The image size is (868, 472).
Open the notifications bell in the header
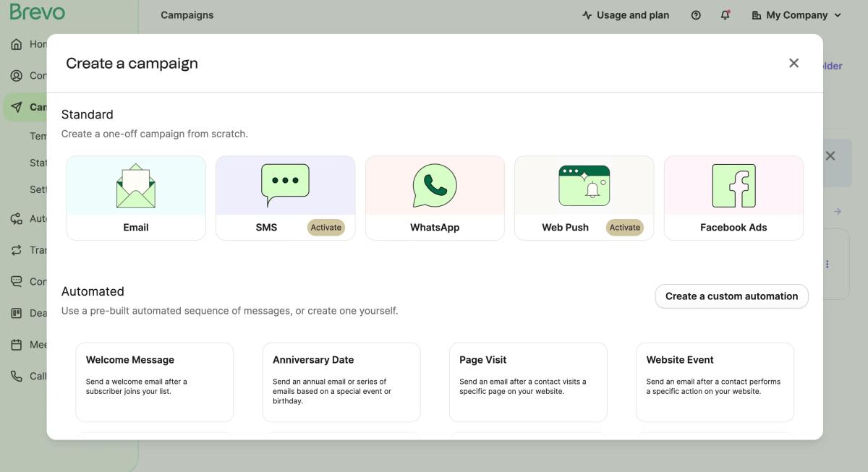(725, 14)
